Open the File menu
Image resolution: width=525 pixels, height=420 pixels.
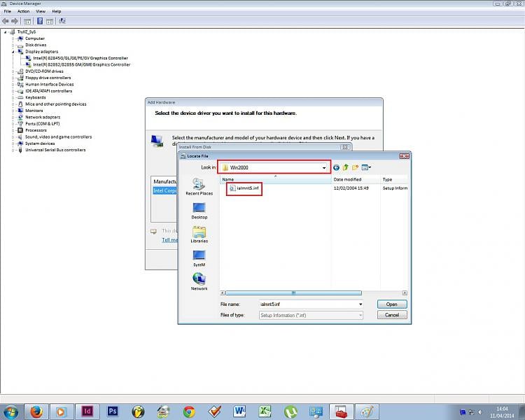[8, 11]
